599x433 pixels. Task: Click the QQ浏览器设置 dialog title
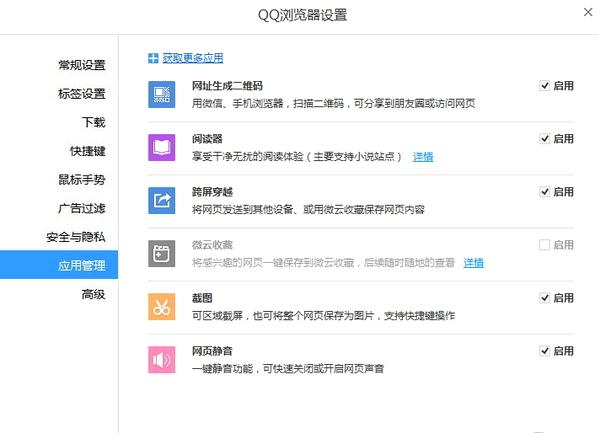pyautogui.click(x=302, y=15)
